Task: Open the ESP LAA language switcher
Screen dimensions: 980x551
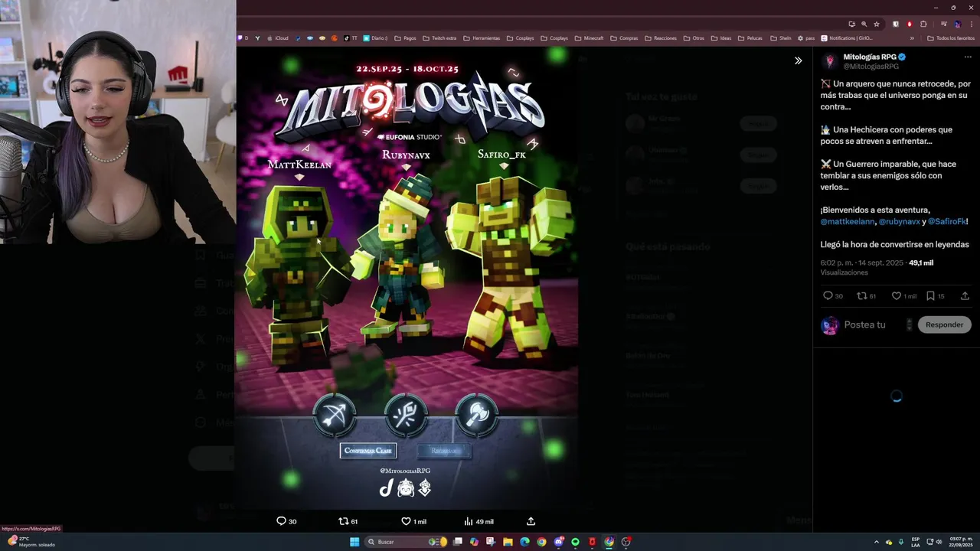Action: [x=916, y=542]
